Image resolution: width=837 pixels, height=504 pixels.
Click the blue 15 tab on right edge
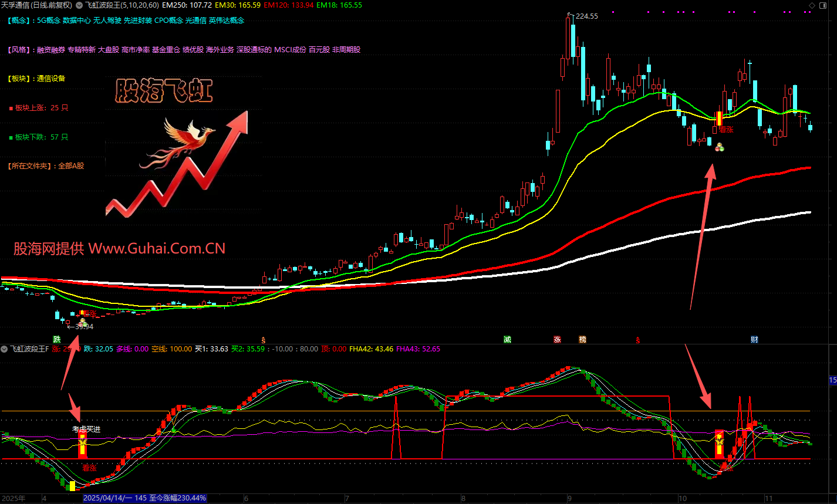coord(832,381)
